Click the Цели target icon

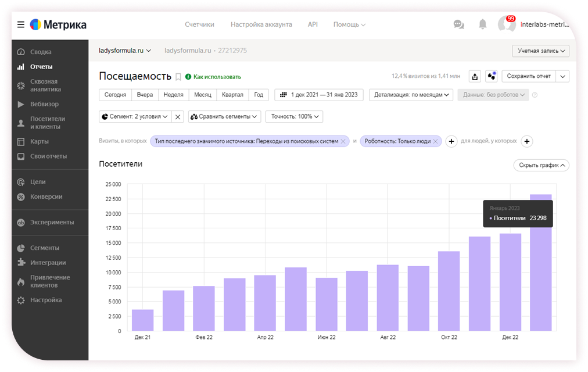tap(21, 182)
